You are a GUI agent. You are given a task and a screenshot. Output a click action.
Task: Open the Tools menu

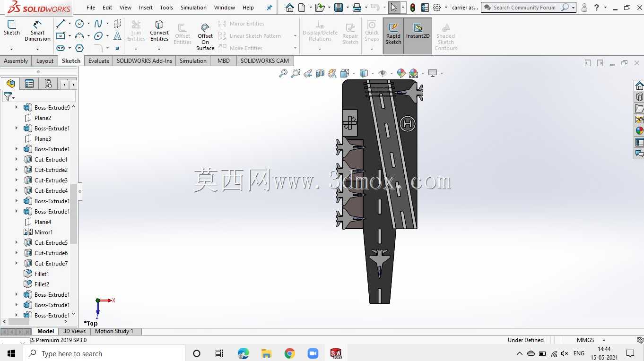point(166,8)
